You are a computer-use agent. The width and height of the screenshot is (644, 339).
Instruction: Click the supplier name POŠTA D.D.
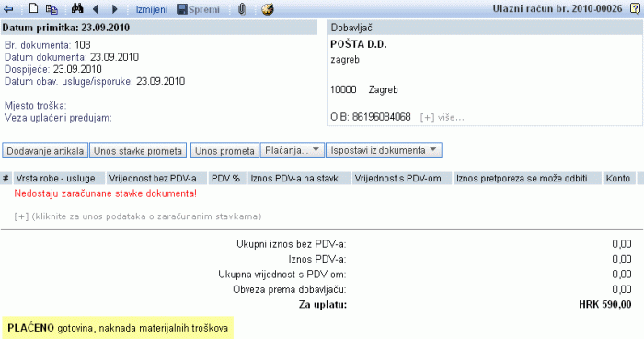[x=359, y=44]
